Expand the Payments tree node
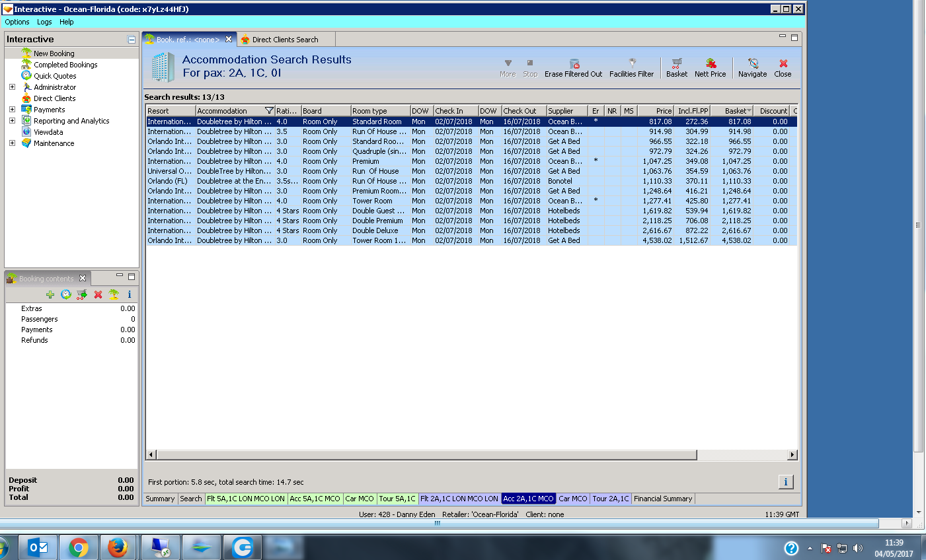The width and height of the screenshot is (926, 560). point(12,110)
